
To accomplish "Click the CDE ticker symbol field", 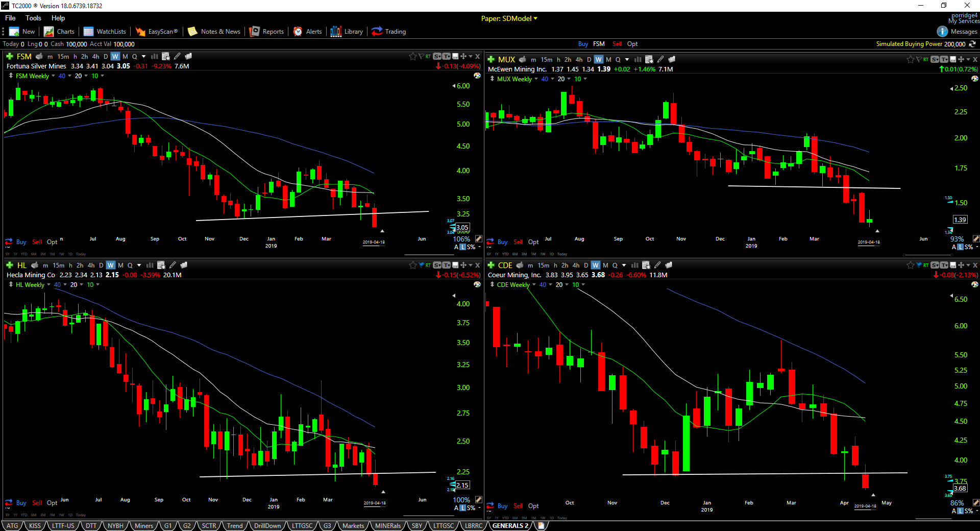I will point(505,265).
